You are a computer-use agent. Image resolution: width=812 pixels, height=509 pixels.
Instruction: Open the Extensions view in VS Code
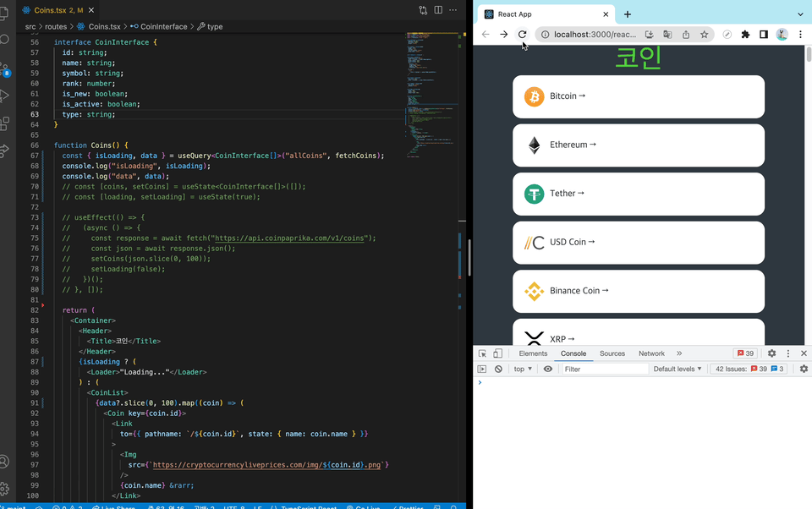point(4,123)
